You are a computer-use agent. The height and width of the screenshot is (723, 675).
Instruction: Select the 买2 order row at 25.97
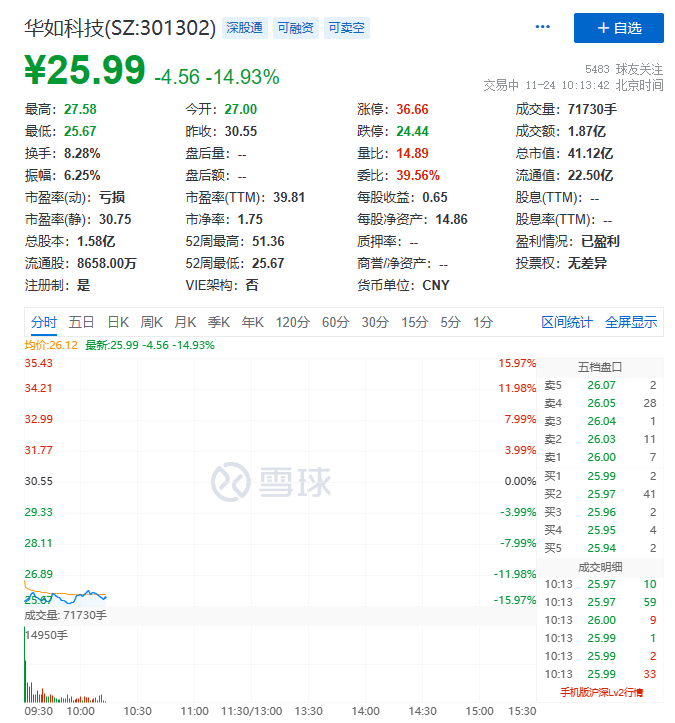(600, 494)
